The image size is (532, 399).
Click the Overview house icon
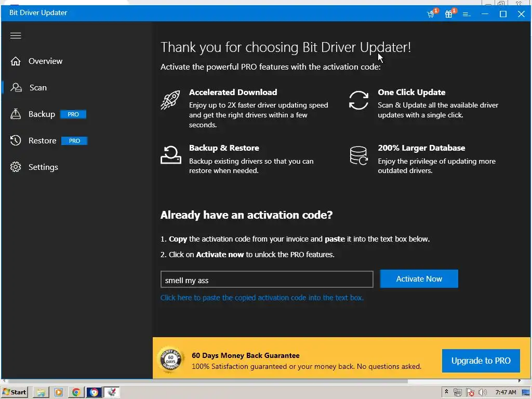[16, 61]
